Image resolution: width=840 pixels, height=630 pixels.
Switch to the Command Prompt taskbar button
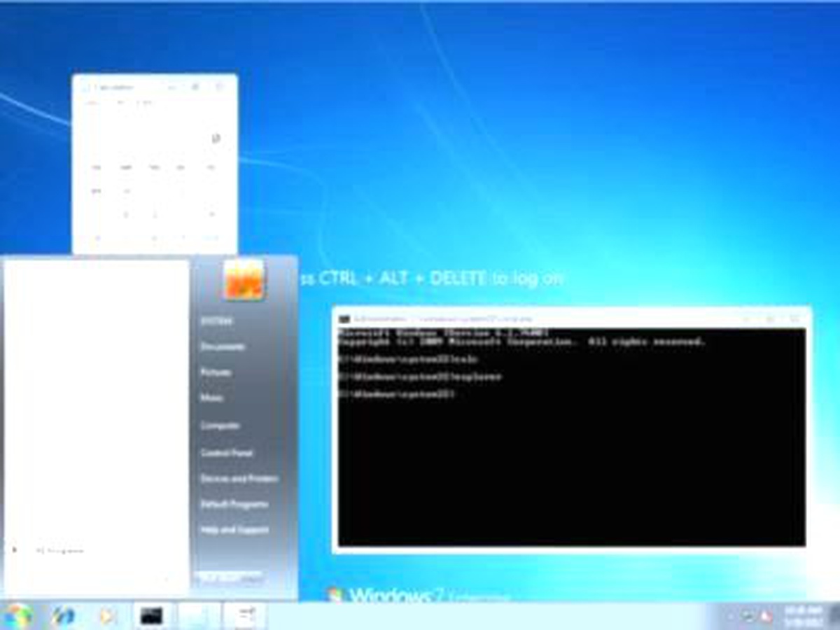pyautogui.click(x=152, y=615)
